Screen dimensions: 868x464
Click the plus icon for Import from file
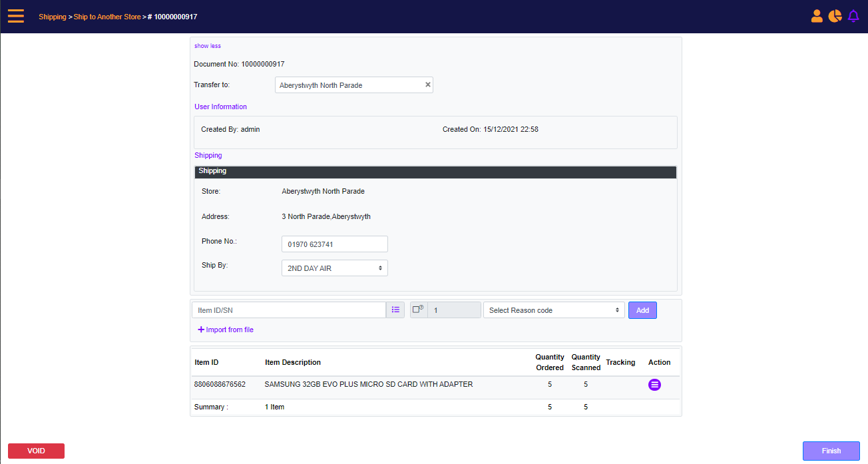coord(201,330)
